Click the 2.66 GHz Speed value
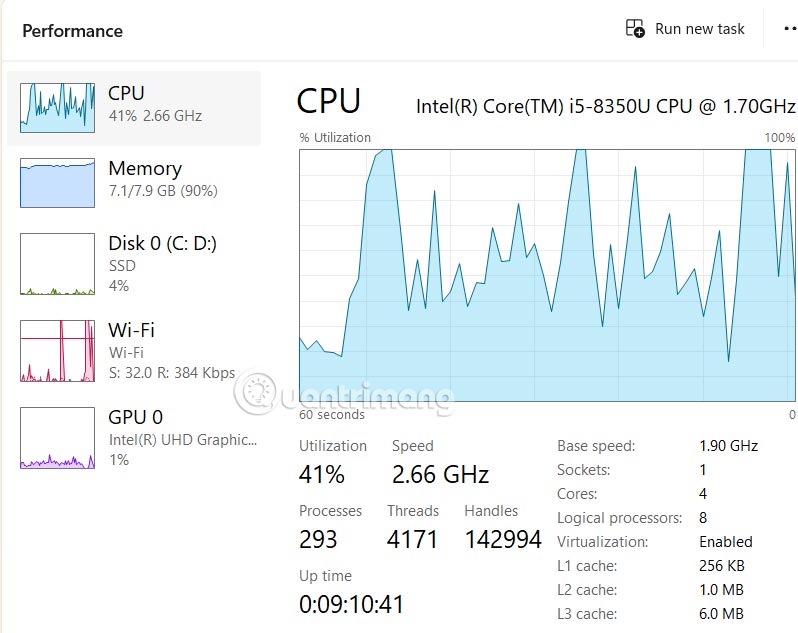798x633 pixels. [440, 474]
